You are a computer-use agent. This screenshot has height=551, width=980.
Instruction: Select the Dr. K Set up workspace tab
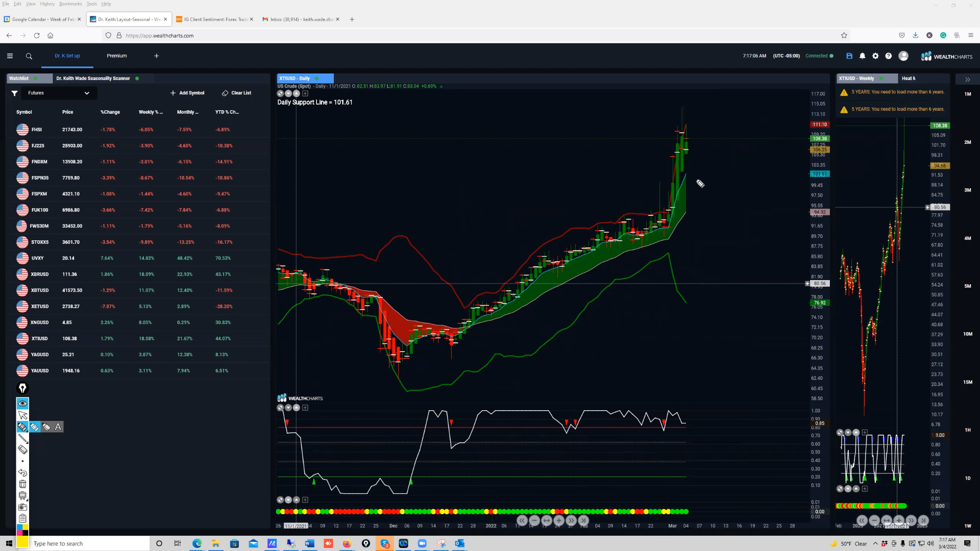67,56
